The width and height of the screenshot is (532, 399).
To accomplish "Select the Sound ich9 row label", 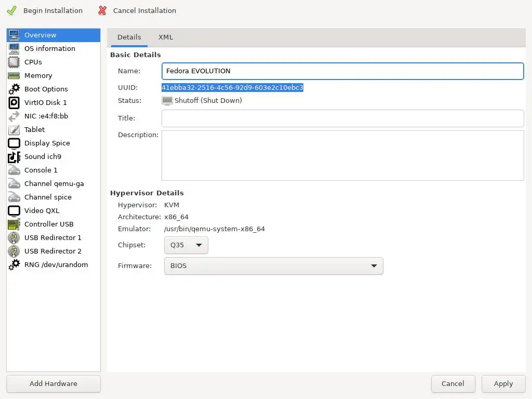I will tap(43, 157).
